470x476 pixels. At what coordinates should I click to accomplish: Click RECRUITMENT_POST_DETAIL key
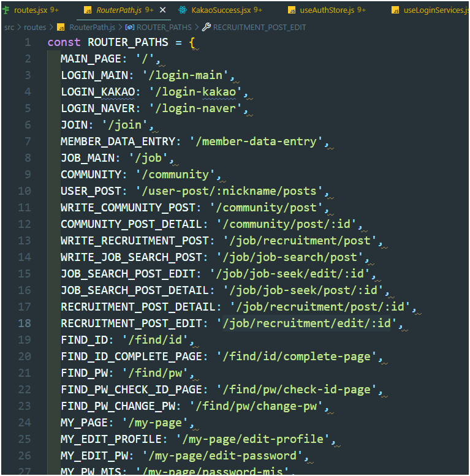(x=138, y=306)
